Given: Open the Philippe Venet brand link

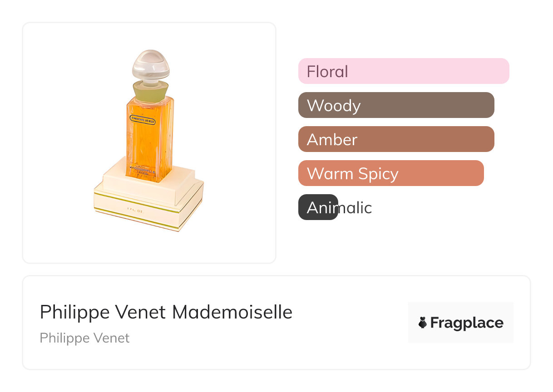Looking at the screenshot, I should (84, 338).
